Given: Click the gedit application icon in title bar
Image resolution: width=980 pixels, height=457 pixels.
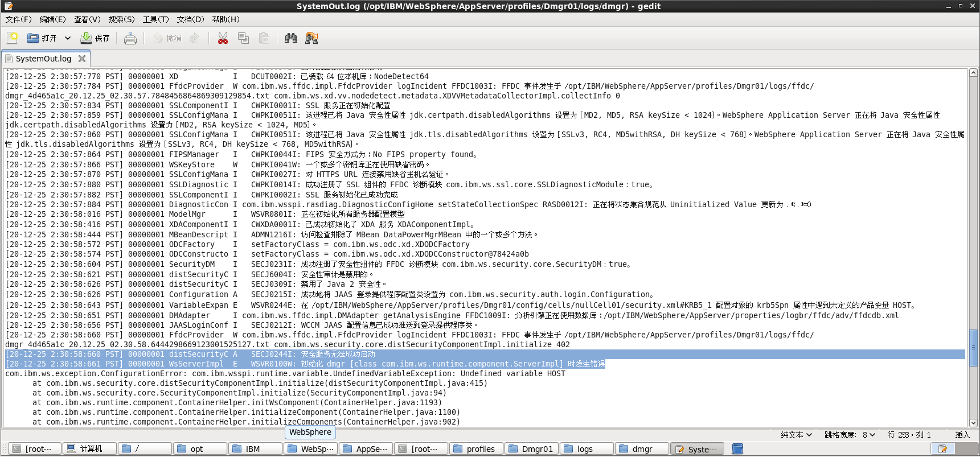Looking at the screenshot, I should tap(8, 6).
